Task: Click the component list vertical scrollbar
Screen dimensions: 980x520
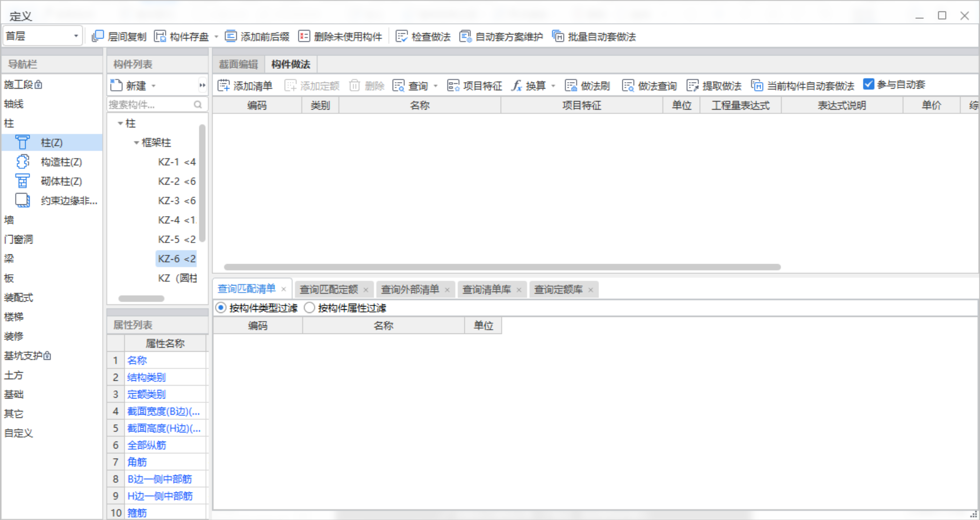Action: (203, 183)
